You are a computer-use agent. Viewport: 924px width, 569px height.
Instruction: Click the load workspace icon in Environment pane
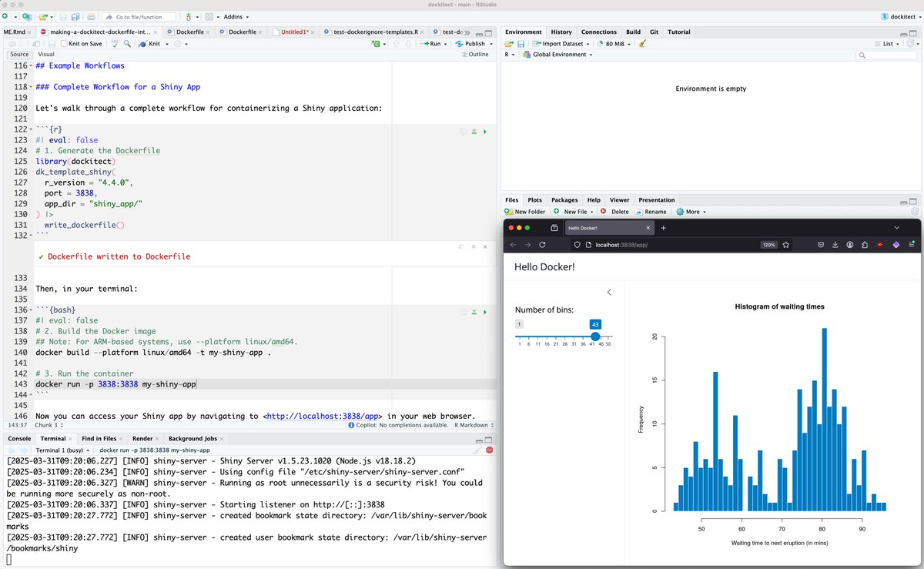pos(509,44)
